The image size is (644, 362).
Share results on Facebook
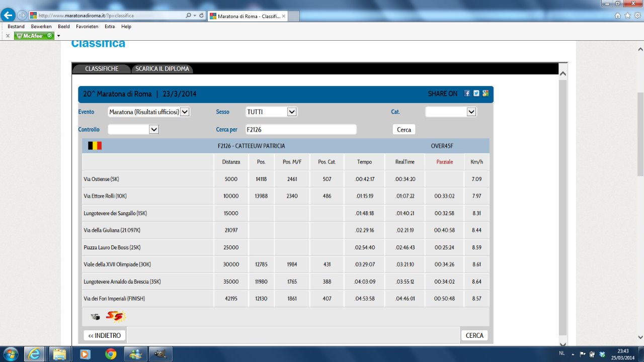467,94
